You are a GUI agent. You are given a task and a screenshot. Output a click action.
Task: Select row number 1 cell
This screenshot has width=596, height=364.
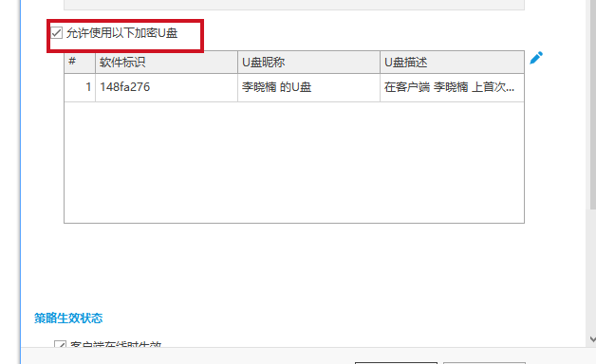80,87
